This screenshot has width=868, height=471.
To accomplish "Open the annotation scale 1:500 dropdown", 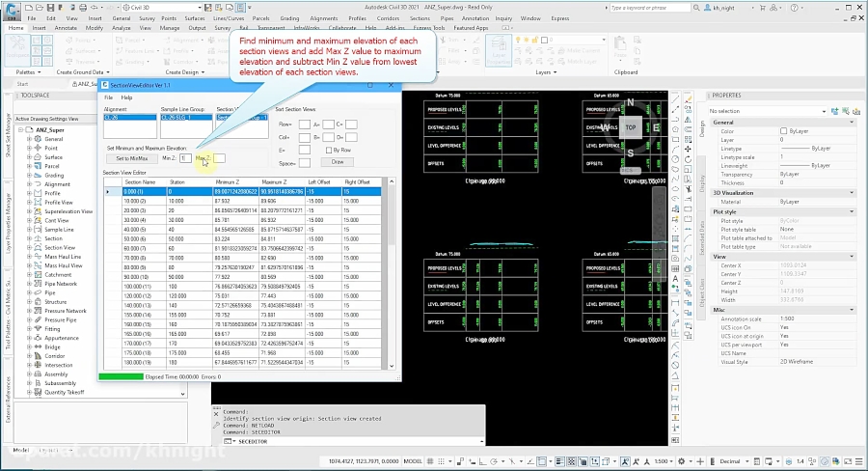I will click(x=664, y=461).
